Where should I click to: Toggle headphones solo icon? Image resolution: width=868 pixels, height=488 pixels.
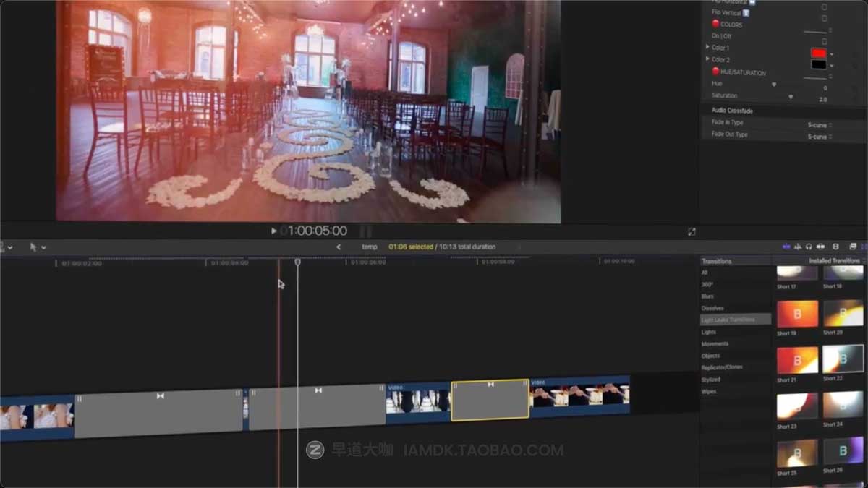[x=809, y=247]
